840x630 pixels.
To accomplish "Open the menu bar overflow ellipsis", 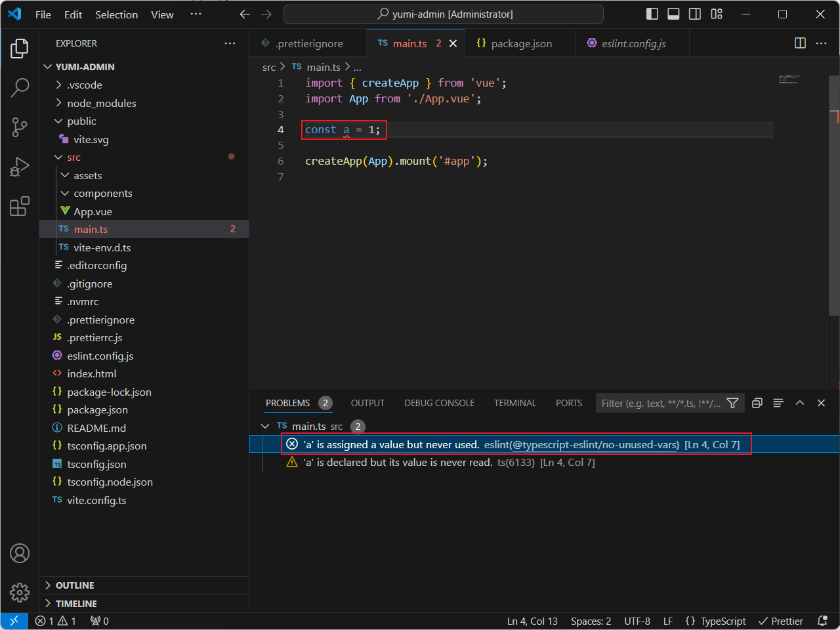I will tap(196, 14).
